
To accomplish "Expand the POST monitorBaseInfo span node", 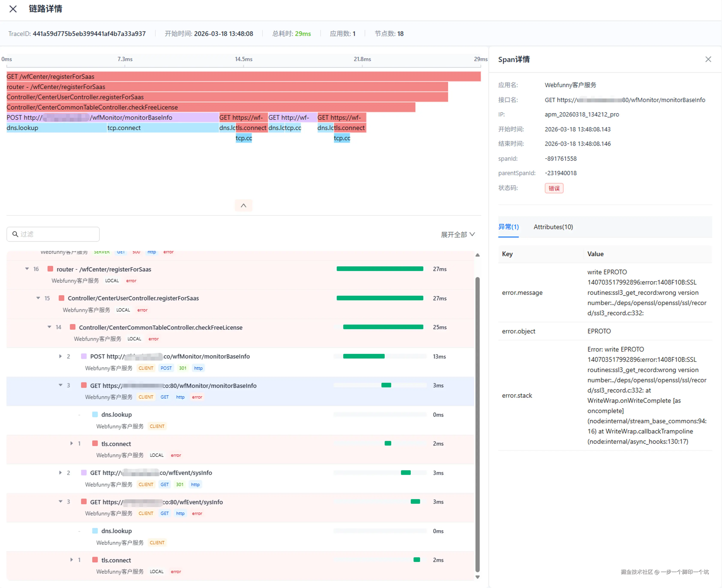I will point(60,356).
